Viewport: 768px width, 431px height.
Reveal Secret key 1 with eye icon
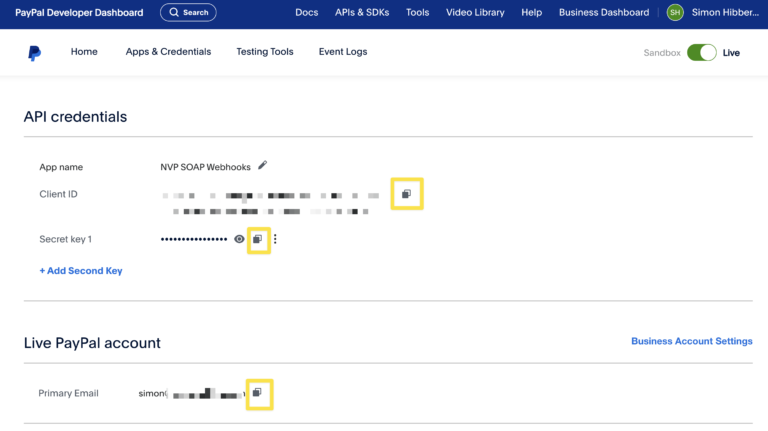point(239,239)
